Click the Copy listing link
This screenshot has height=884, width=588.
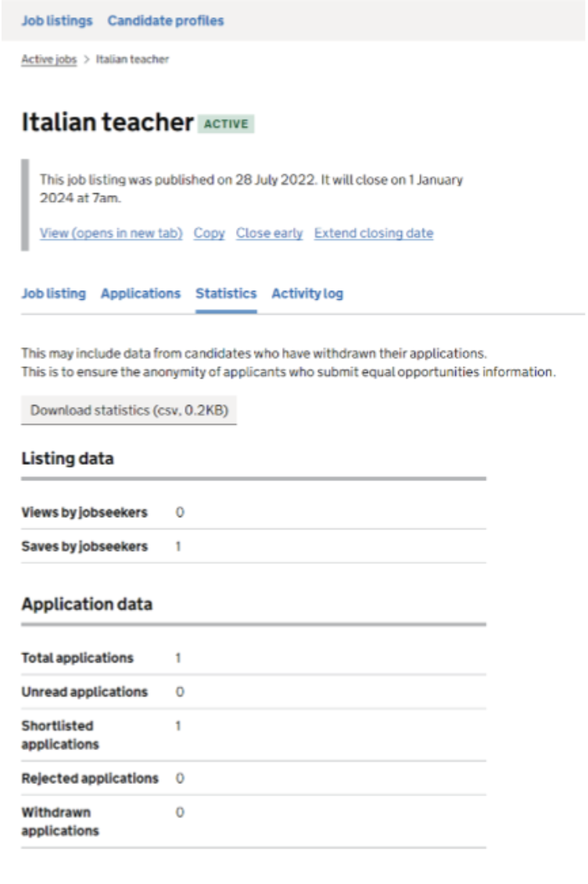pos(209,233)
